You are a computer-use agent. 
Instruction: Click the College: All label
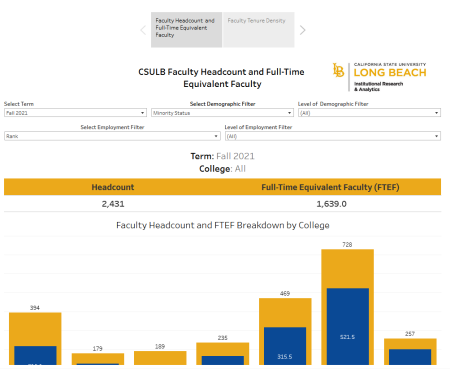click(222, 169)
